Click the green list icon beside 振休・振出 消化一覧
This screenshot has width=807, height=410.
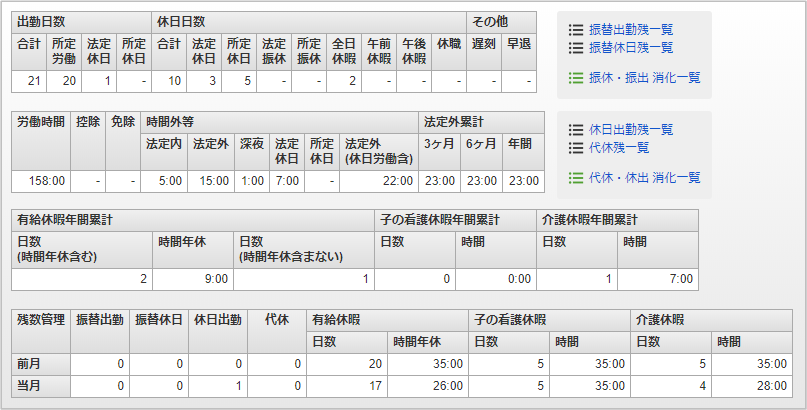(576, 78)
